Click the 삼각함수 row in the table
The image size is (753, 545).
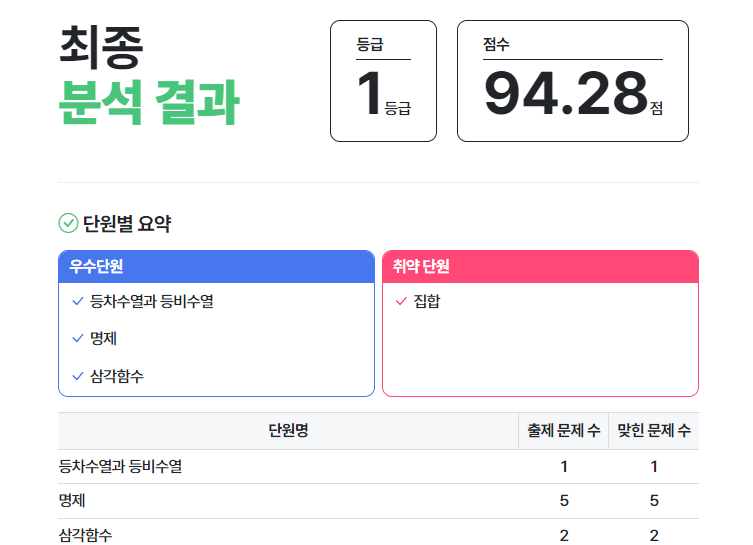(86, 535)
